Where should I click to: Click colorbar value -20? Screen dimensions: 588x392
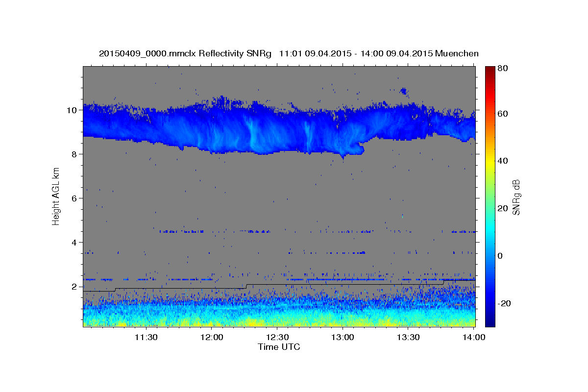tap(505, 303)
